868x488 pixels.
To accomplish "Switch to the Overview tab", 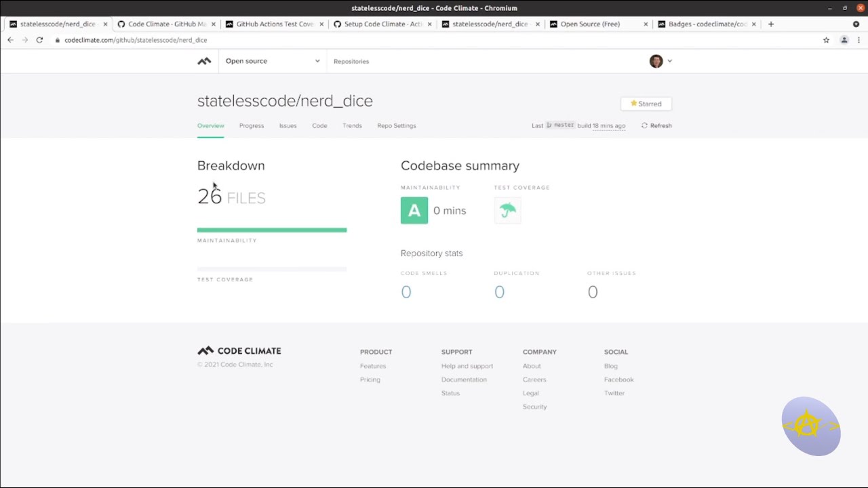I will coord(210,125).
